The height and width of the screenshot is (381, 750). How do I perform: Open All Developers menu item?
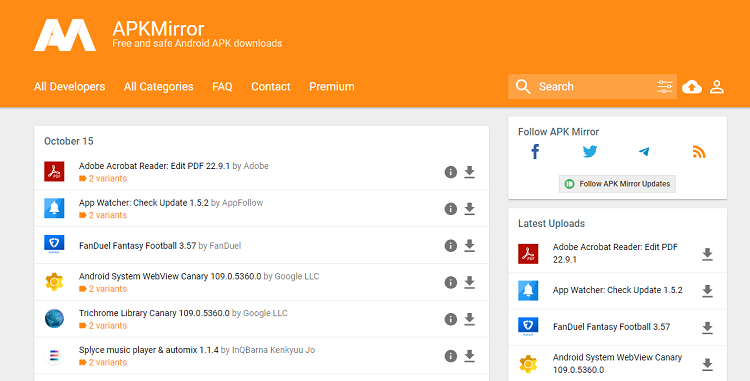[x=69, y=87]
